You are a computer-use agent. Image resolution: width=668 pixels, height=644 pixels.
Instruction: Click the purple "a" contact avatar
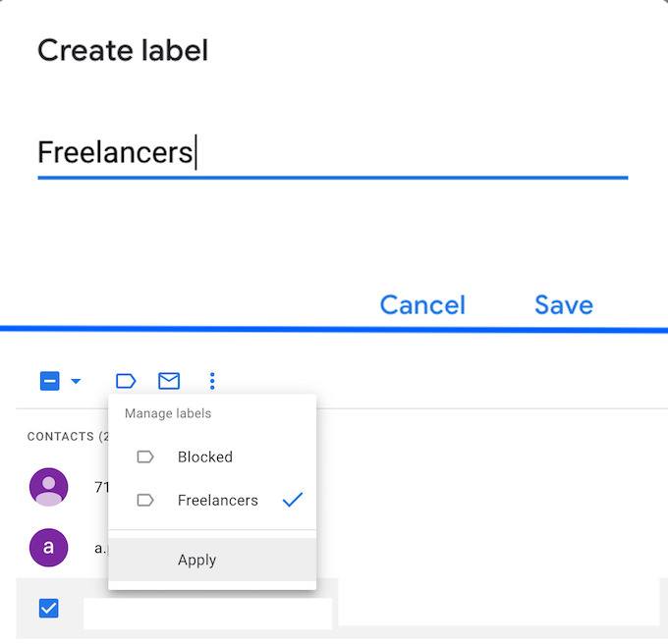pos(49,548)
